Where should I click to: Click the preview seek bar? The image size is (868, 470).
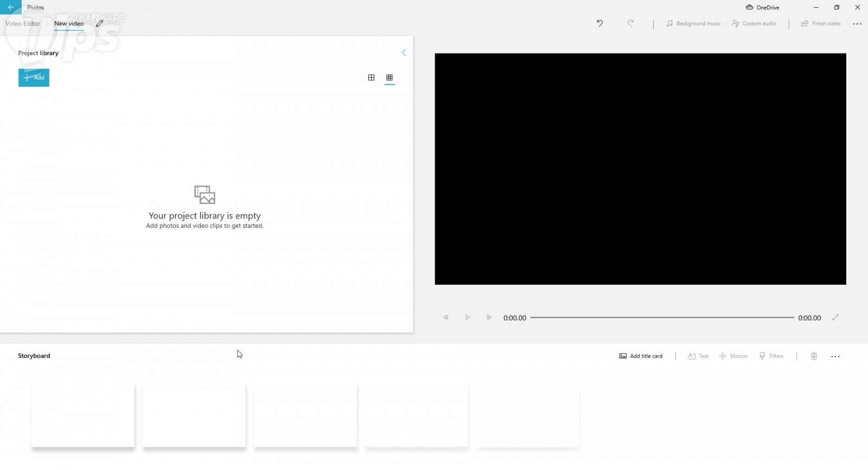coord(662,318)
